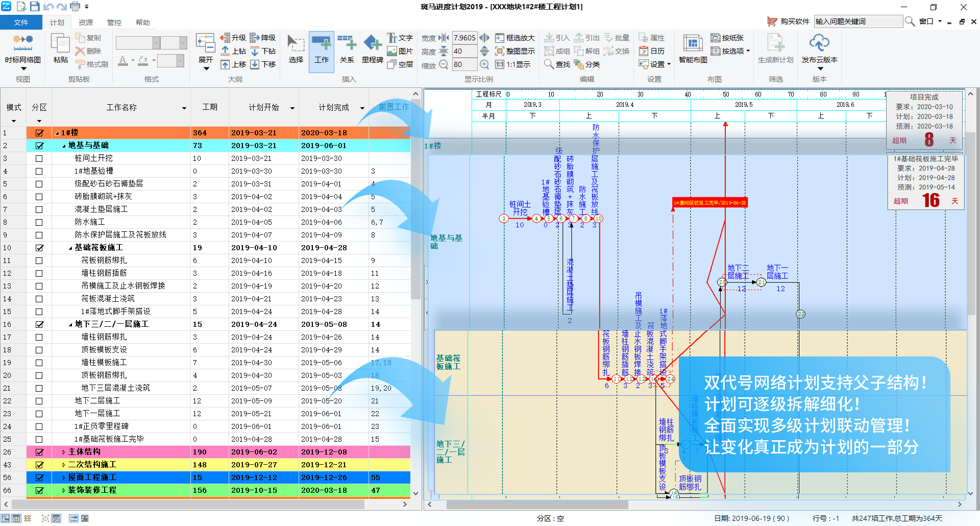
Task: Click the 输入问题关键词 search field
Action: (857, 21)
